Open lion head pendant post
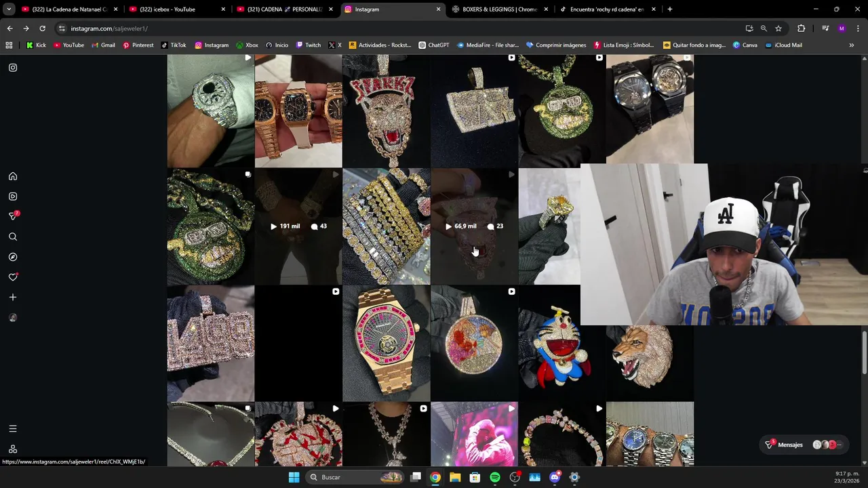 [x=650, y=363]
